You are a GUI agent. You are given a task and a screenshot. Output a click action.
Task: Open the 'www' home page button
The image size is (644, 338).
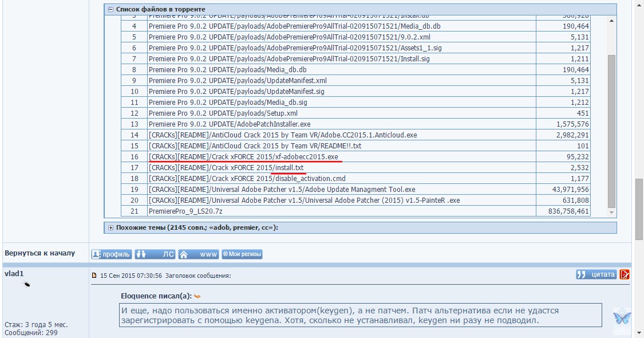[x=198, y=254]
